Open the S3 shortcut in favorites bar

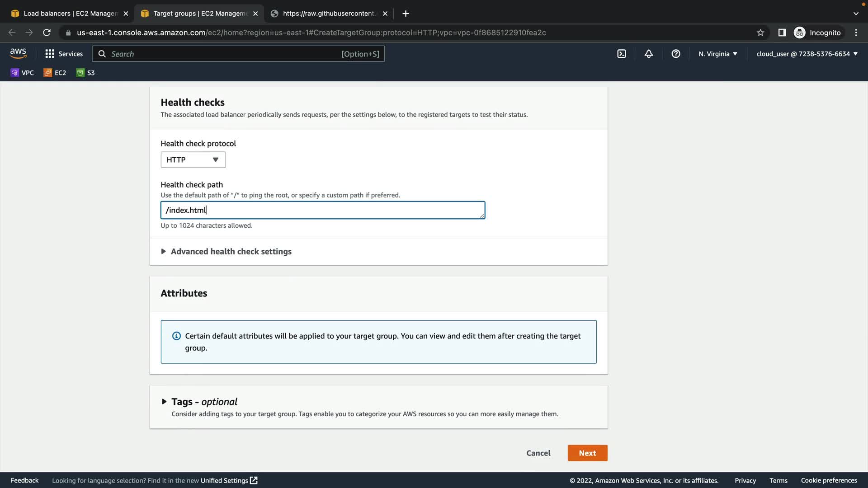pos(85,73)
